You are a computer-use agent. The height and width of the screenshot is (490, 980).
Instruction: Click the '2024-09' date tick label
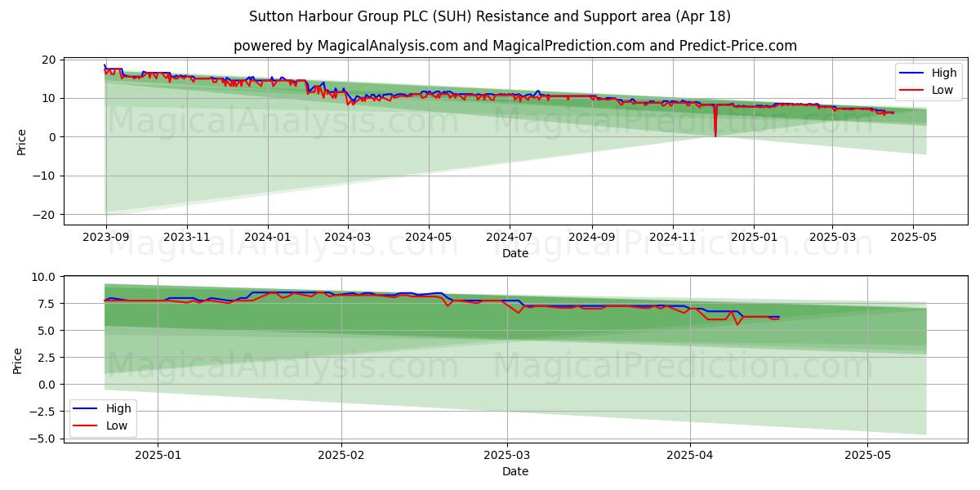click(592, 238)
